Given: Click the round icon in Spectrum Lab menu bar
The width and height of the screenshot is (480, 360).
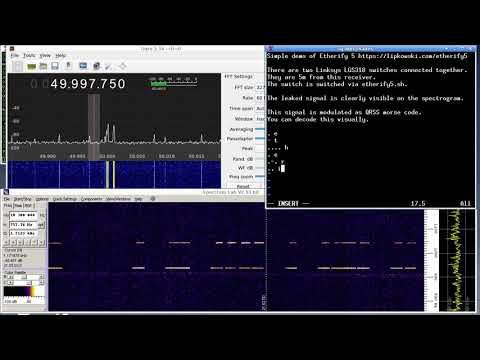Looking at the screenshot, I should pos(153,199).
